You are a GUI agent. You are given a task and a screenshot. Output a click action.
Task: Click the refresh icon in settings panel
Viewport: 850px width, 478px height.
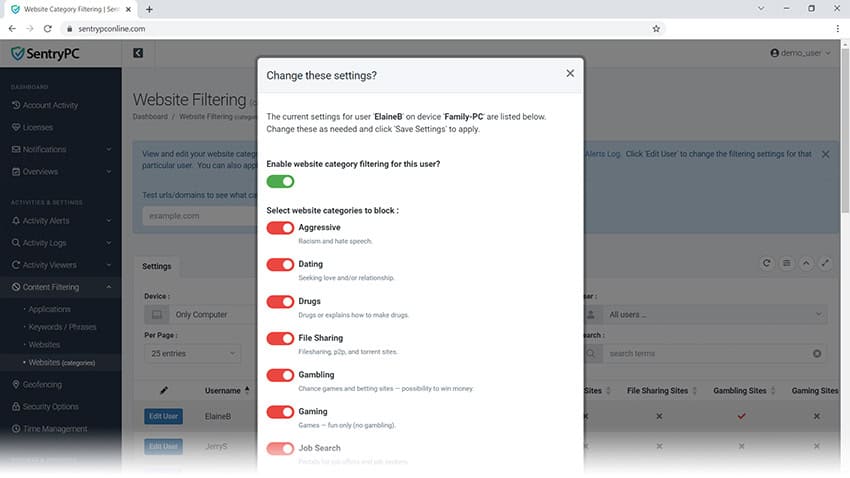click(767, 263)
